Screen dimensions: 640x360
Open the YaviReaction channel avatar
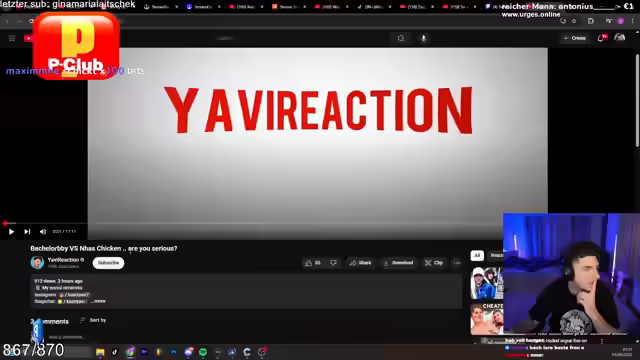(37, 262)
